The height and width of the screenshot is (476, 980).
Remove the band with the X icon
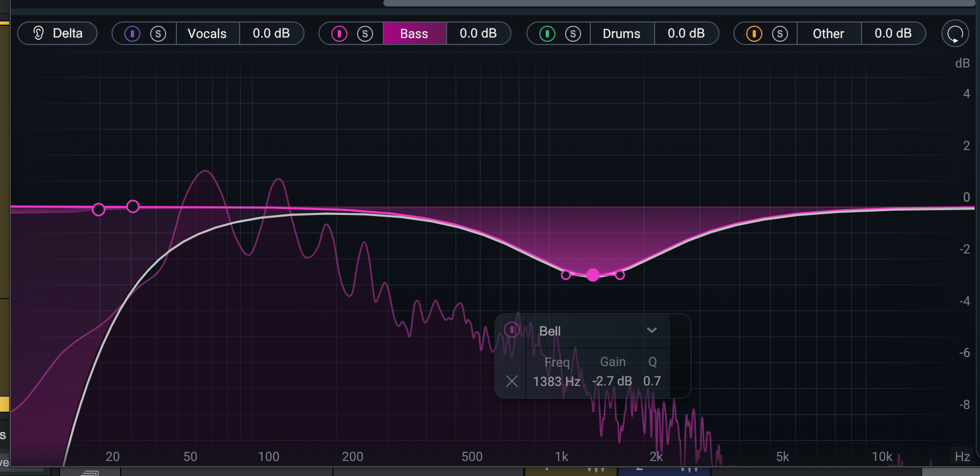pos(512,381)
